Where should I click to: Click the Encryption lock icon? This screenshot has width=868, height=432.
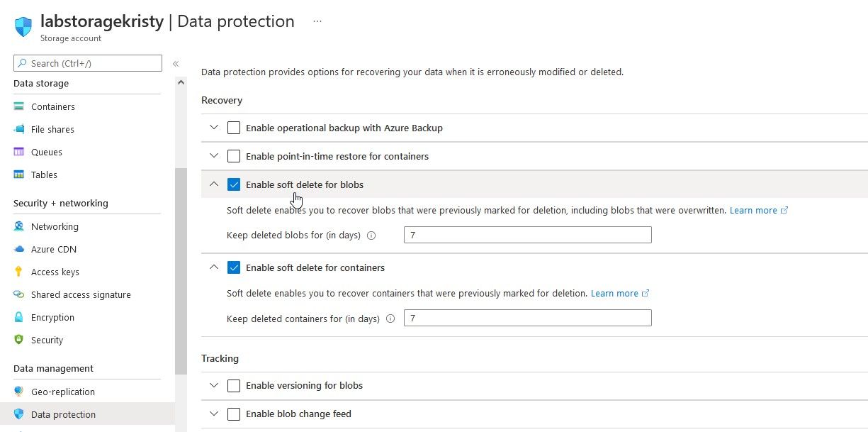pyautogui.click(x=19, y=317)
